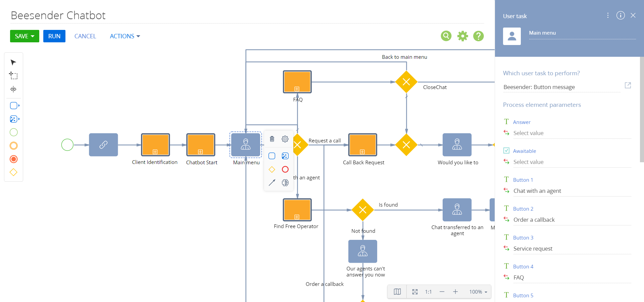Screen dimensions: 644x302
Task: Open the green help question icon
Action: (478, 36)
